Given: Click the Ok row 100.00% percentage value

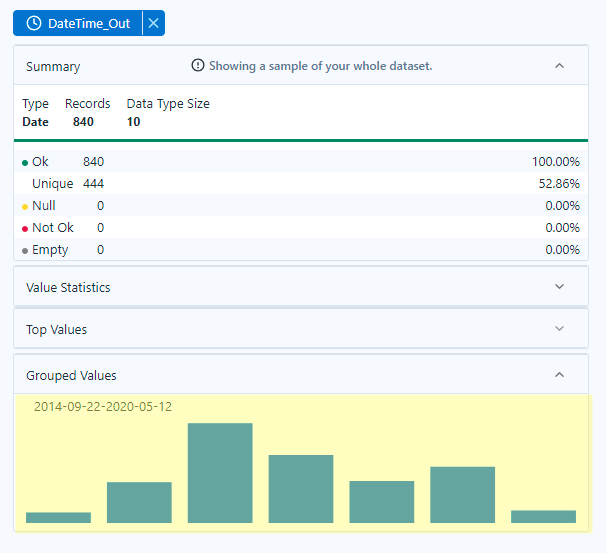Looking at the screenshot, I should click(556, 162).
